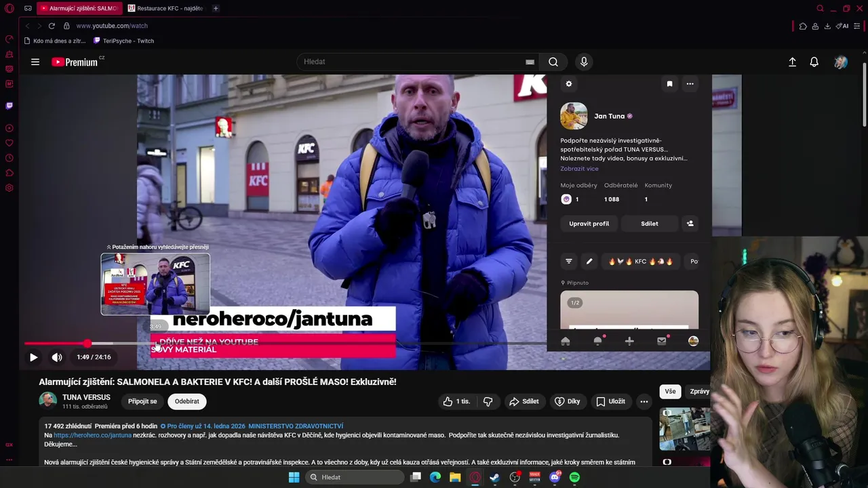868x488 pixels.
Task: Reload the current YouTube page
Action: [x=52, y=26]
